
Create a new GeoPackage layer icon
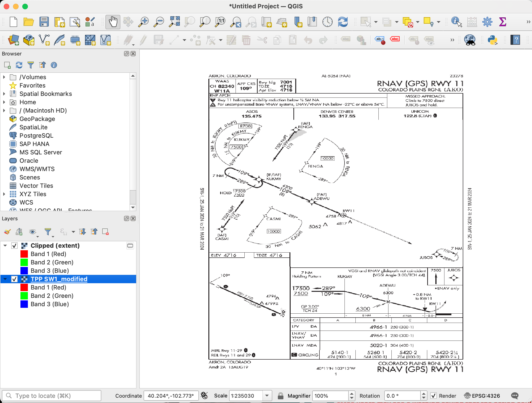[x=29, y=40]
